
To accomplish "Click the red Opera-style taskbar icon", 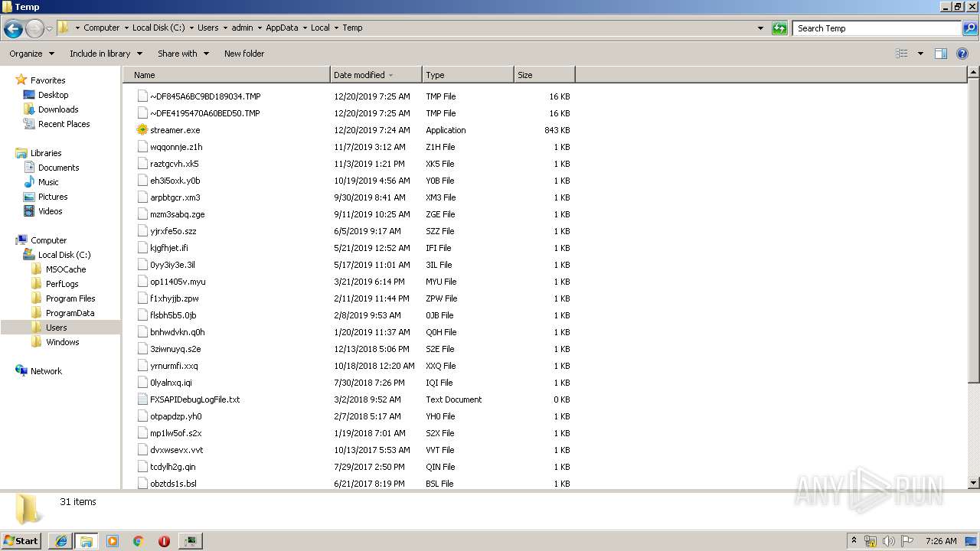I will pyautogui.click(x=164, y=541).
